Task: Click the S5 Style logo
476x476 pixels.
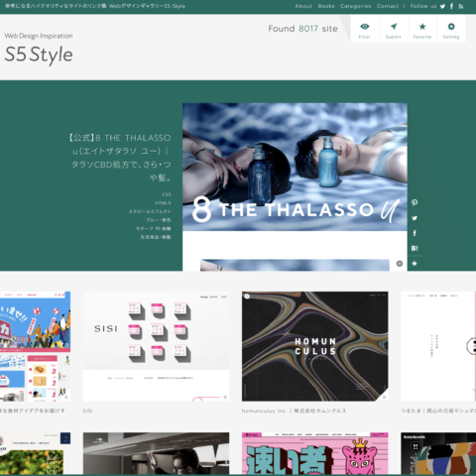Action: coord(39,55)
